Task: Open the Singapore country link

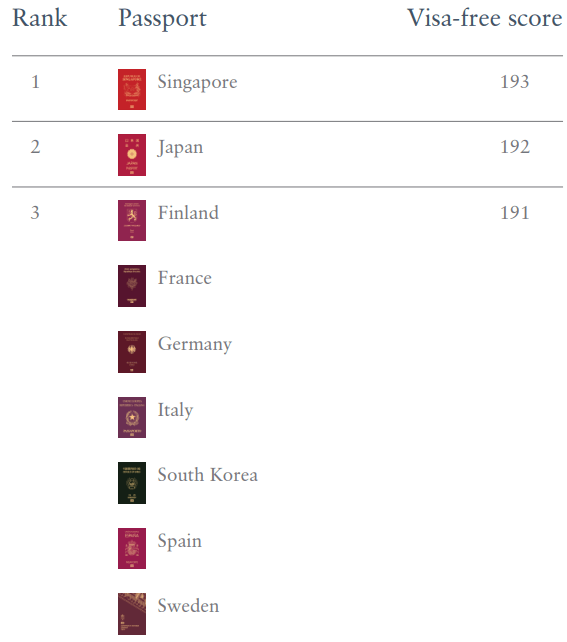Action: click(x=197, y=83)
